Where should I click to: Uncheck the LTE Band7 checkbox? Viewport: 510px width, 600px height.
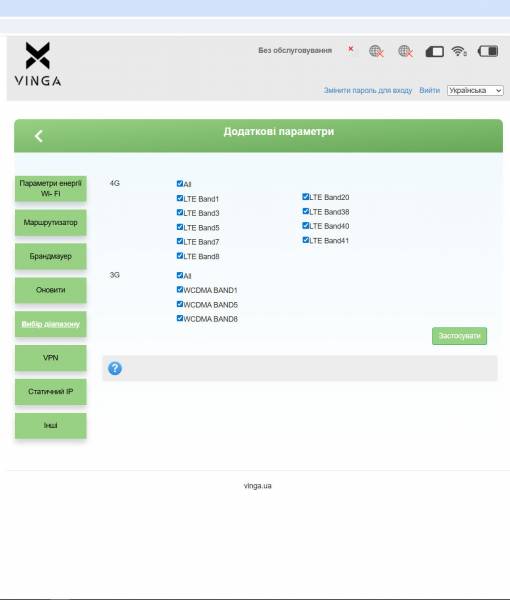click(180, 241)
